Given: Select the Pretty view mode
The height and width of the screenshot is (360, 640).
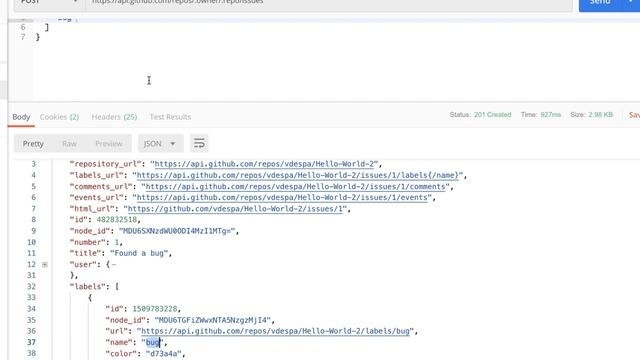Looking at the screenshot, I should pos(33,144).
